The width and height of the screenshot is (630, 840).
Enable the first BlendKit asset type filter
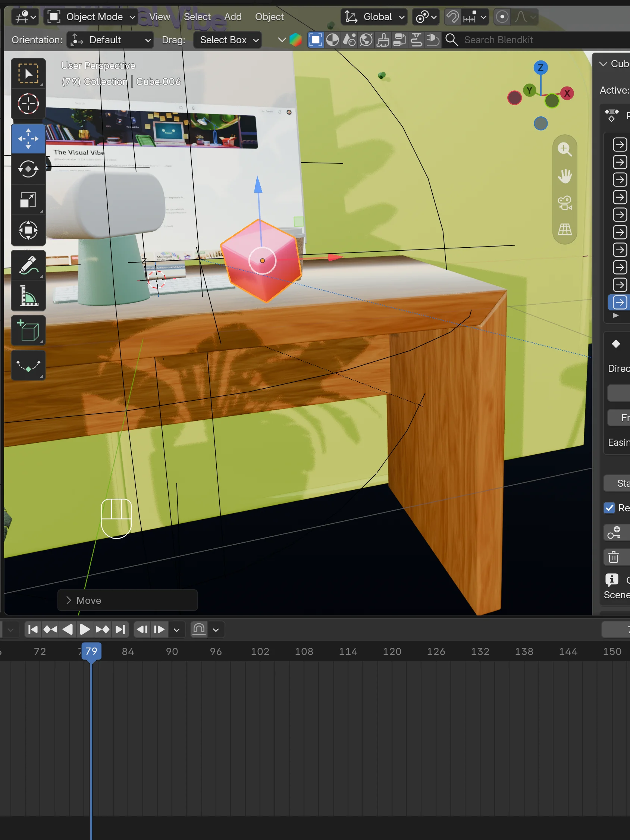click(x=316, y=40)
